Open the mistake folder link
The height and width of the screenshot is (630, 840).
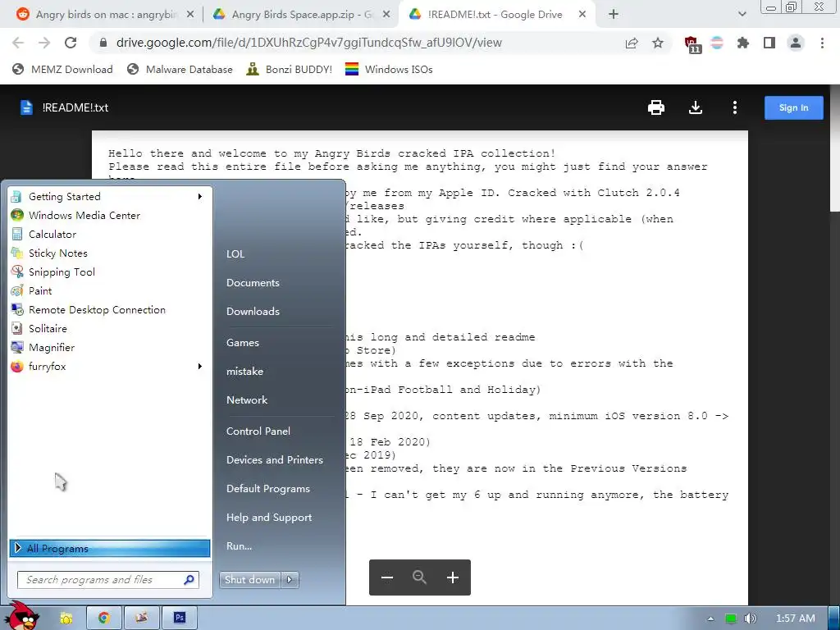(x=244, y=372)
